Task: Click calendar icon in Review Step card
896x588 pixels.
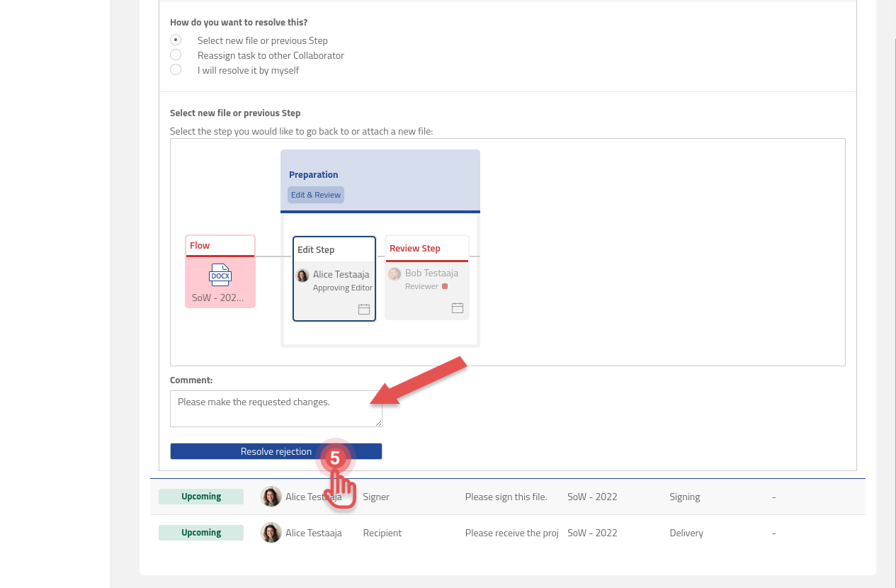Action: [458, 307]
